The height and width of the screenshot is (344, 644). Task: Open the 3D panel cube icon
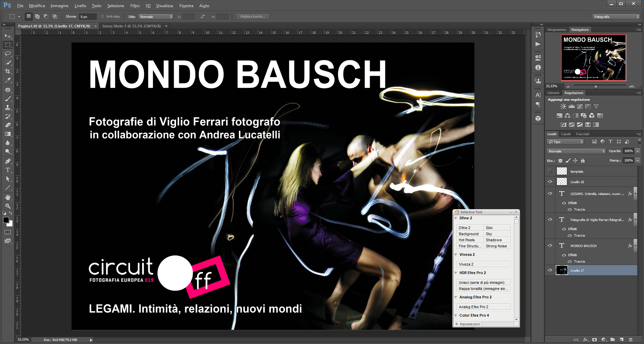click(x=538, y=119)
